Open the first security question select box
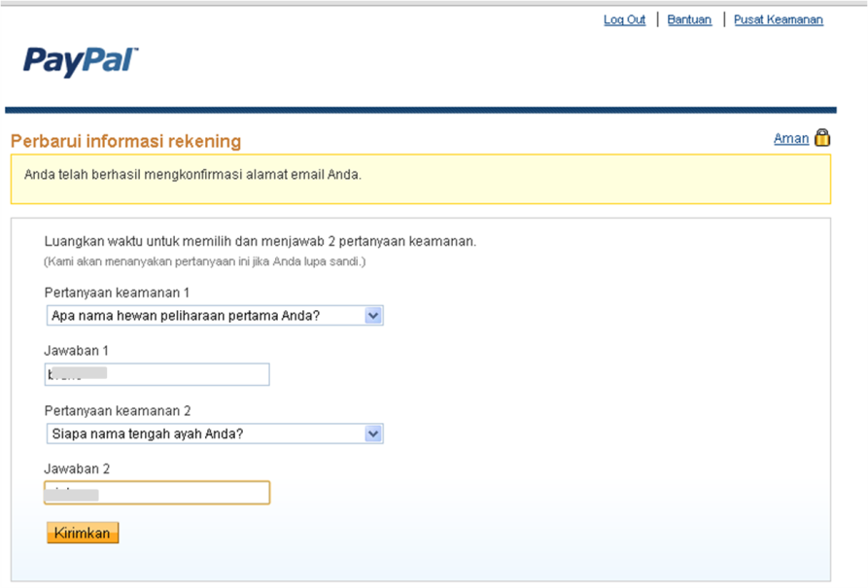 click(x=204, y=316)
